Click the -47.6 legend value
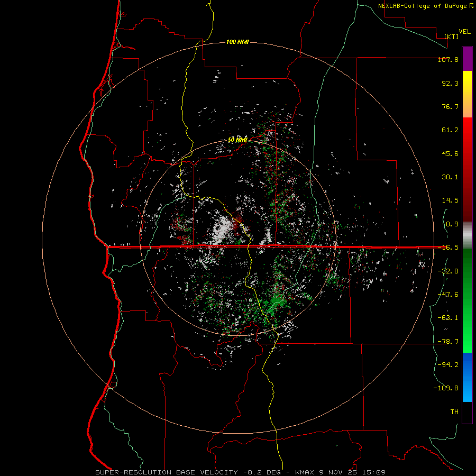The width and height of the screenshot is (476, 476). point(448,295)
